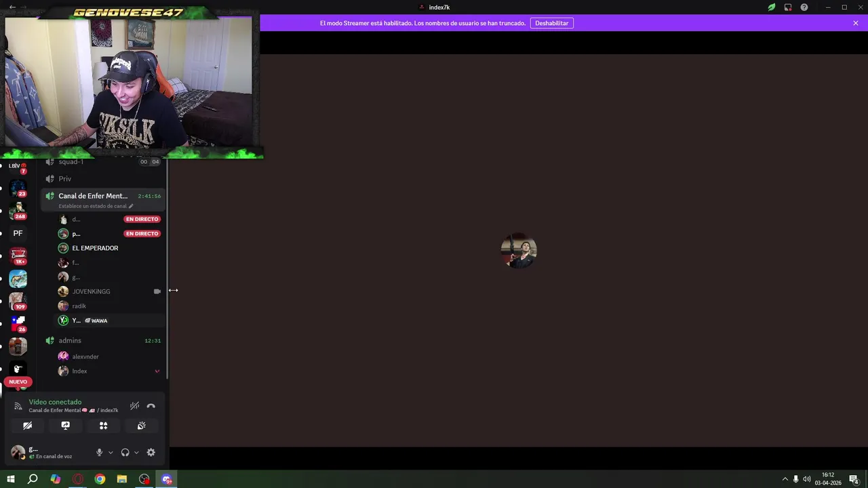Open own user avatar panel

point(18,452)
